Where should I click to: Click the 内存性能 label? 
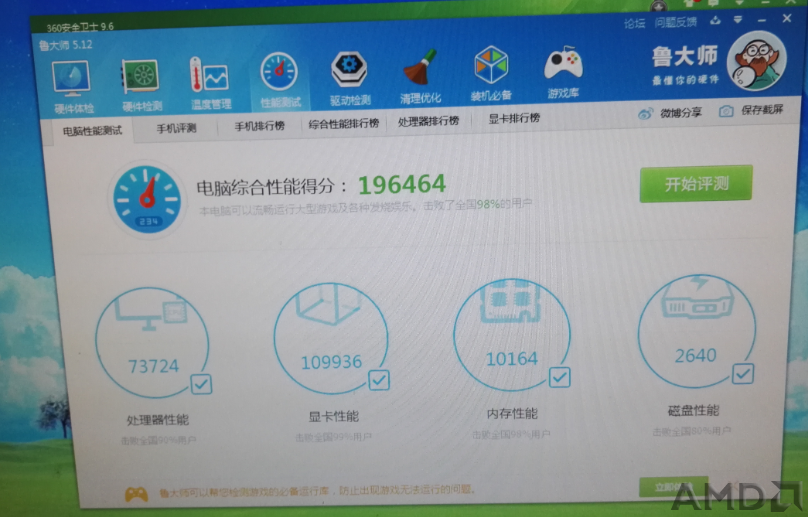[x=512, y=413]
